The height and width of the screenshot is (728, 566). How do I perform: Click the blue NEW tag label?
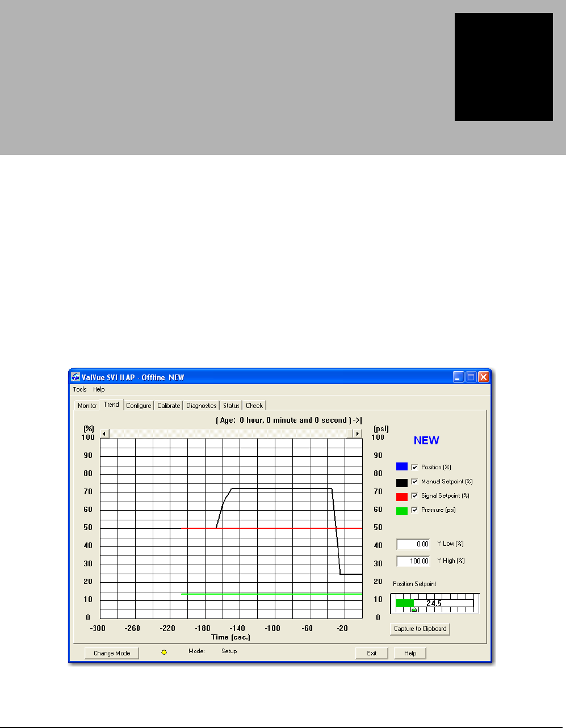pyautogui.click(x=426, y=440)
